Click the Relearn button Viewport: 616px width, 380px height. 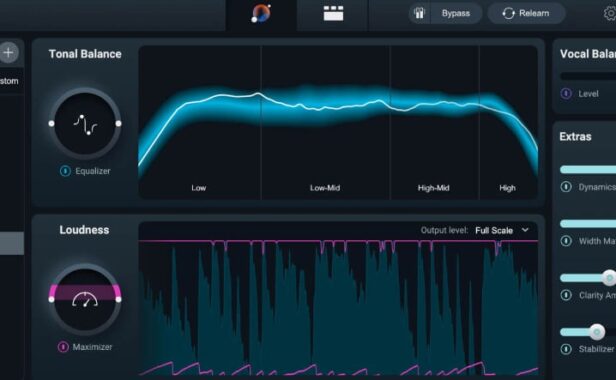click(x=526, y=13)
